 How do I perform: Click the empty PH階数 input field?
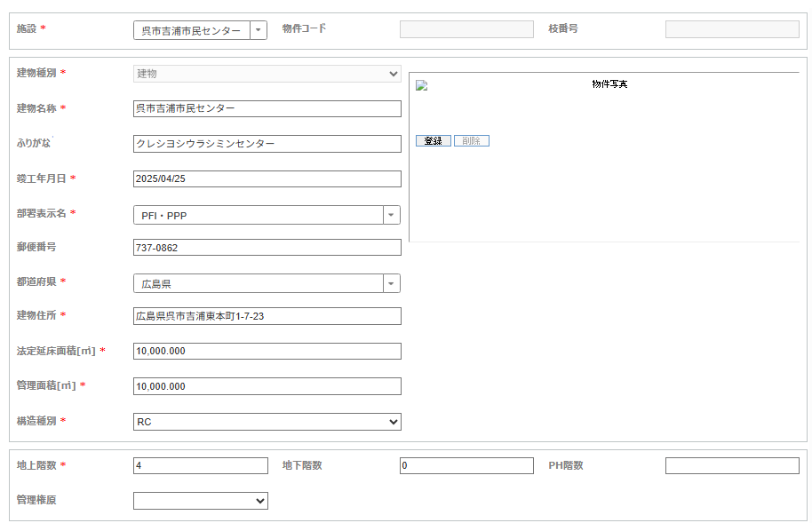(732, 465)
